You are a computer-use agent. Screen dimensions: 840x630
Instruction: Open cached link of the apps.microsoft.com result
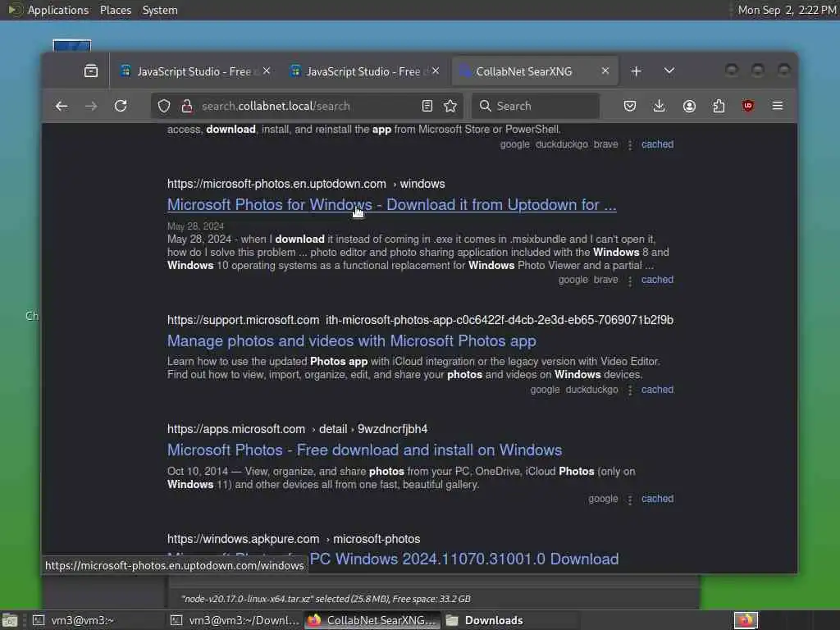tap(657, 499)
